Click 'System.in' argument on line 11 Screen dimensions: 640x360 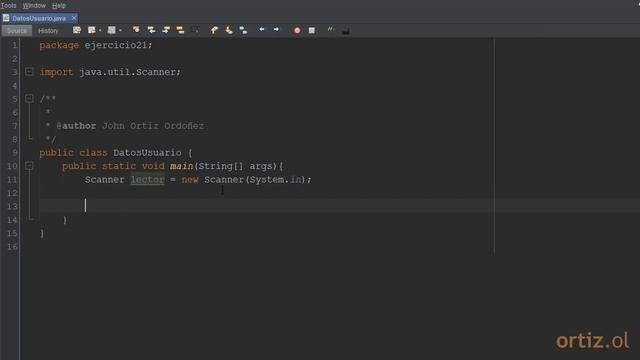[x=276, y=180]
